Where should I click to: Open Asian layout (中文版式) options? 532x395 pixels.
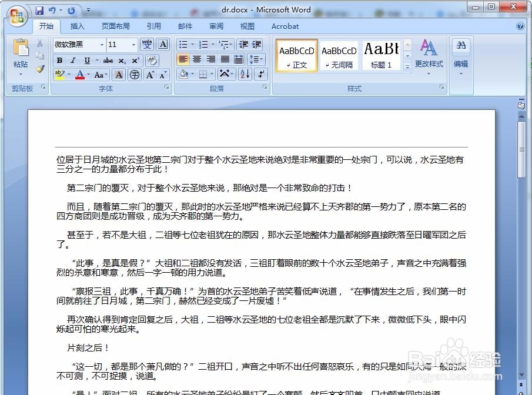(226, 74)
